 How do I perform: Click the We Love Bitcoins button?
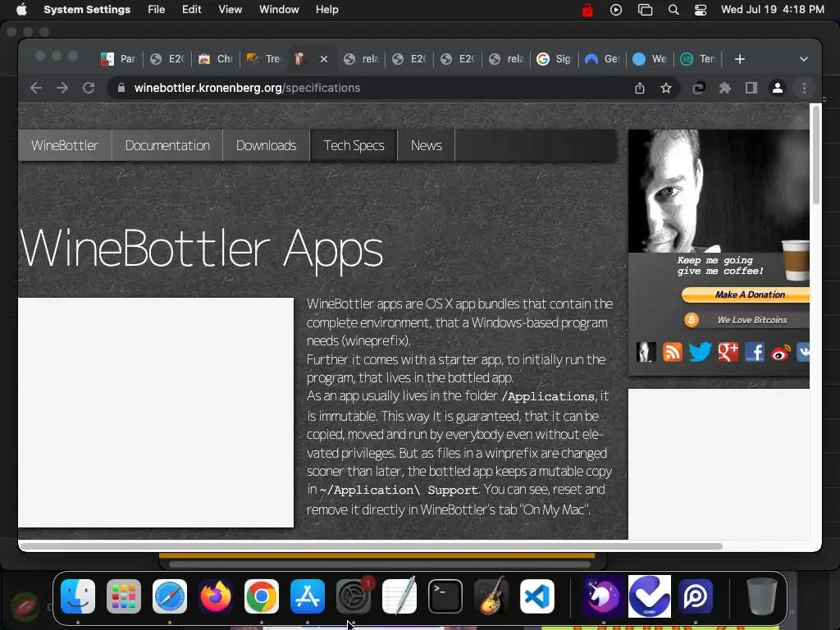(745, 320)
